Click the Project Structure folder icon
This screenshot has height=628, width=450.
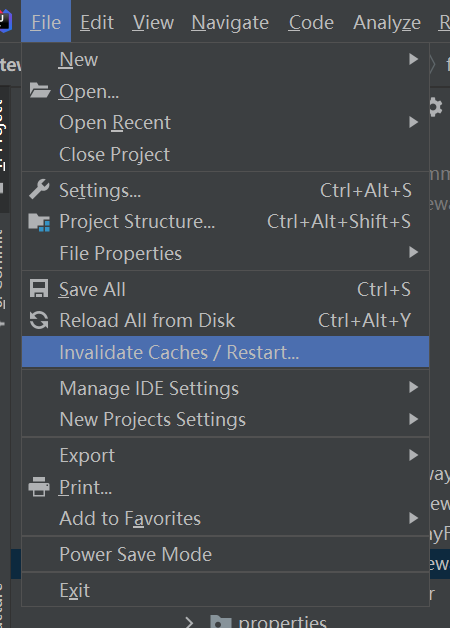point(39,222)
